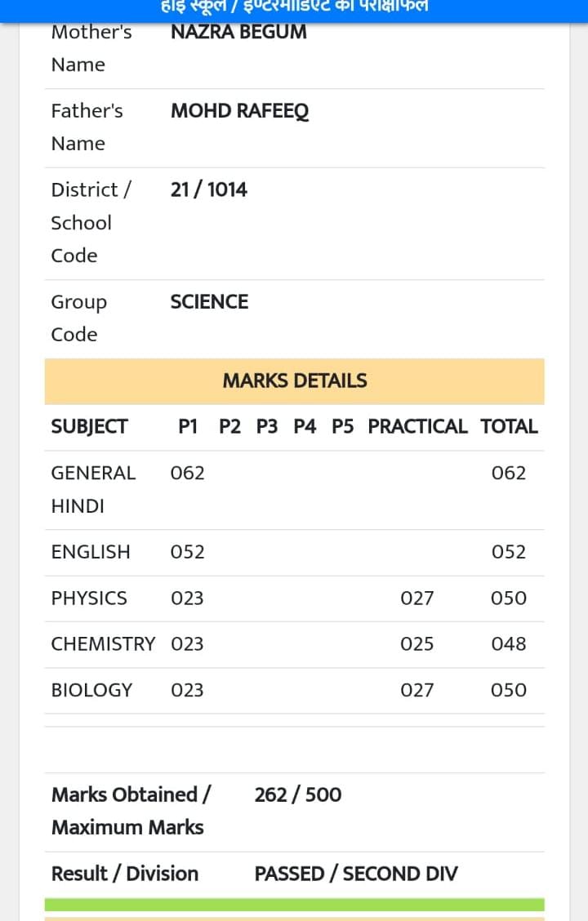Click the PRACTICAL column header
This screenshot has height=921, width=588.
(x=417, y=427)
